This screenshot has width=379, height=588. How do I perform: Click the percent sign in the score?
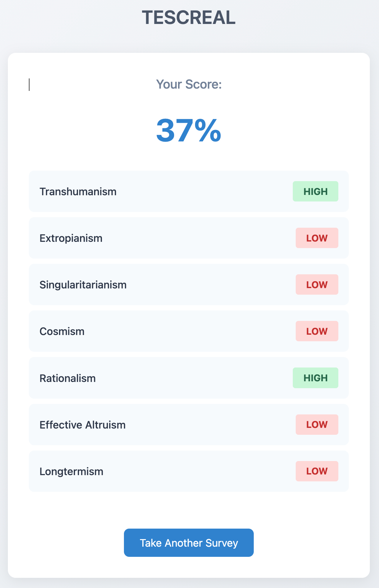pyautogui.click(x=208, y=131)
